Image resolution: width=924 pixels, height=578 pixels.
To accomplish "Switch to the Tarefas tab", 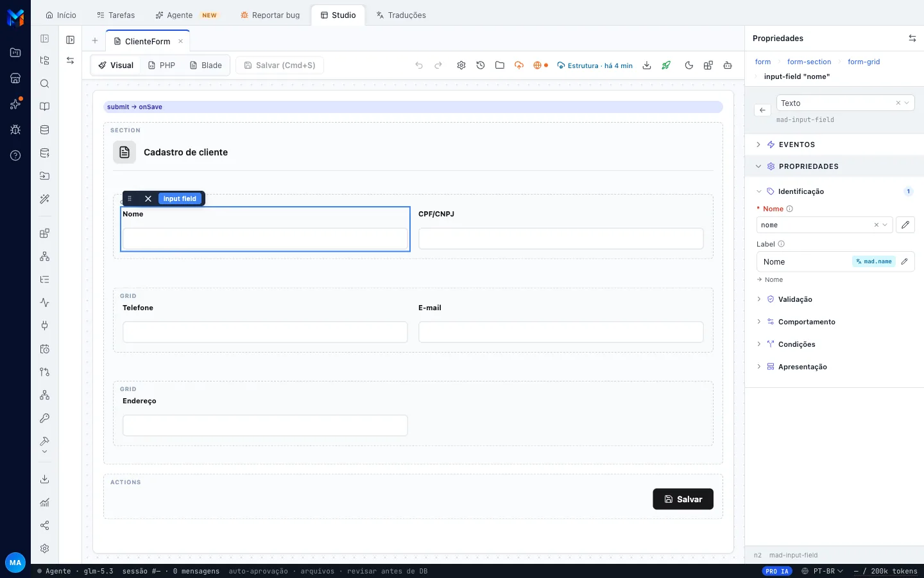I will click(x=116, y=15).
